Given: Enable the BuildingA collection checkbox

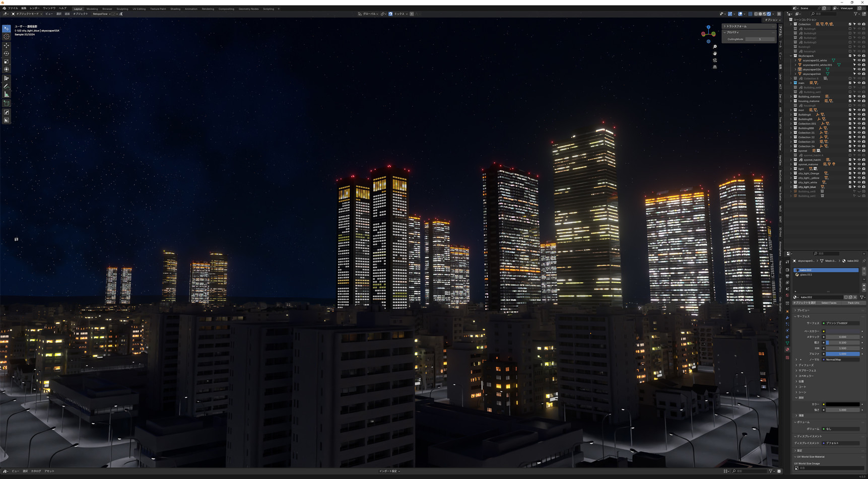Looking at the screenshot, I should [x=850, y=115].
